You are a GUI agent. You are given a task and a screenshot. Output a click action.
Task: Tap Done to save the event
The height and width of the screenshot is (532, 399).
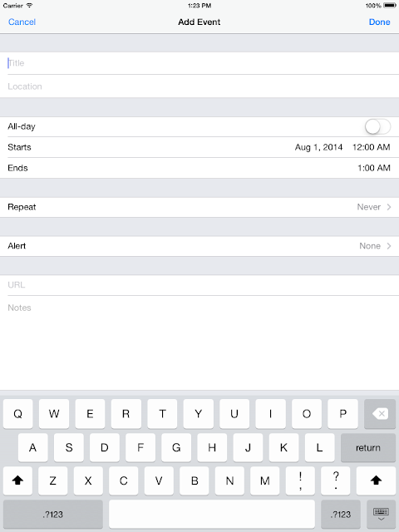pyautogui.click(x=379, y=22)
